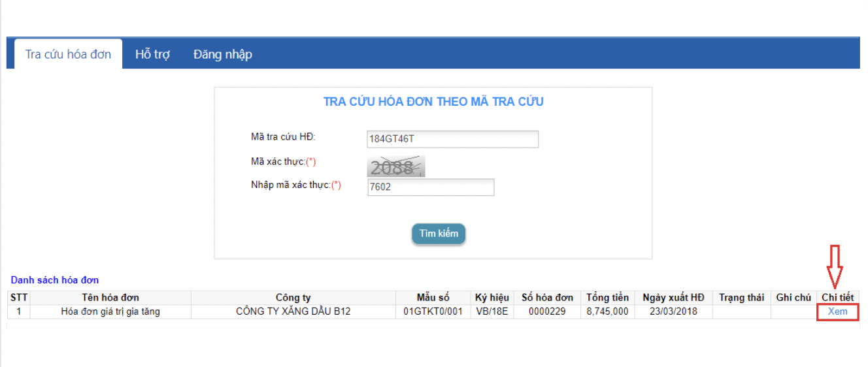
Task: Click the Công ty column header
Action: (x=293, y=298)
